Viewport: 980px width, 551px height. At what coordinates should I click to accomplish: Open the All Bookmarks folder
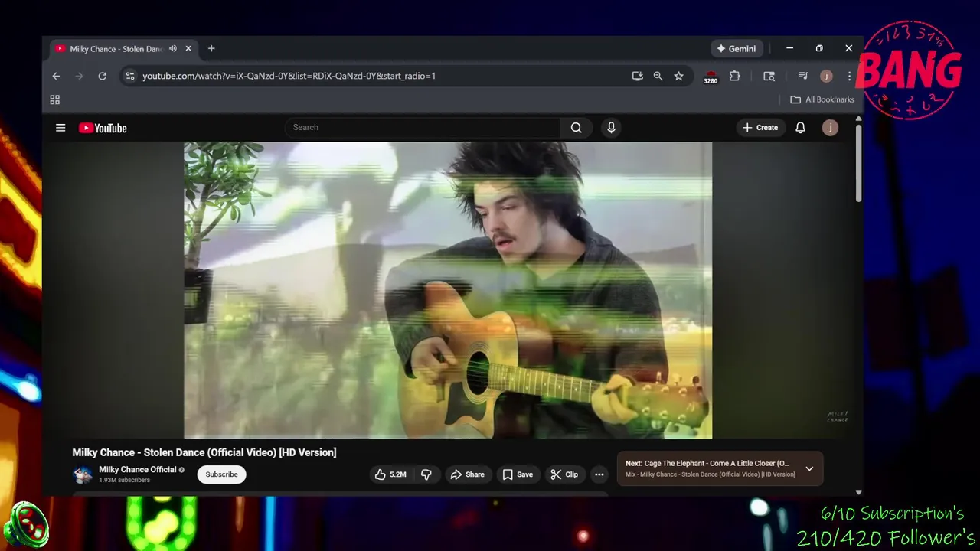click(x=822, y=99)
